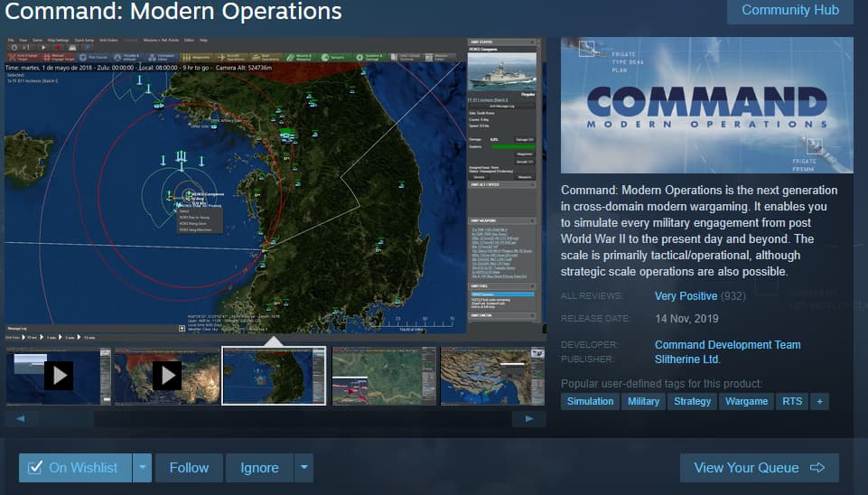Click the '(932)' review count
Viewport: 868px width, 495px height.
(x=733, y=296)
